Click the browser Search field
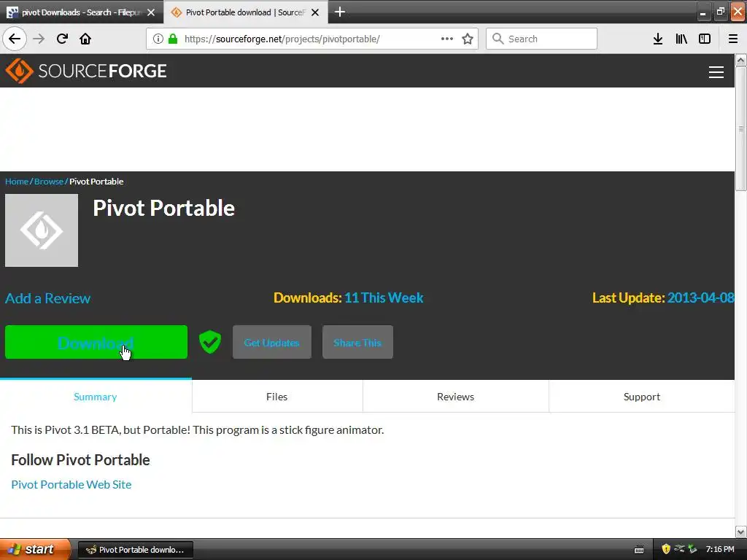This screenshot has width=747, height=560. [541, 39]
